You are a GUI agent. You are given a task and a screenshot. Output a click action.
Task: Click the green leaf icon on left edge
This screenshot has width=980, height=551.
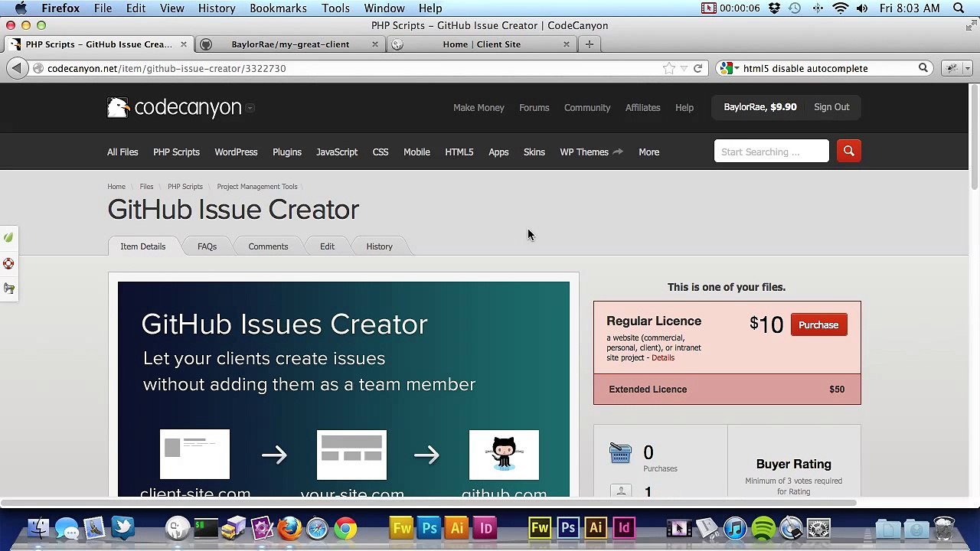coord(8,237)
